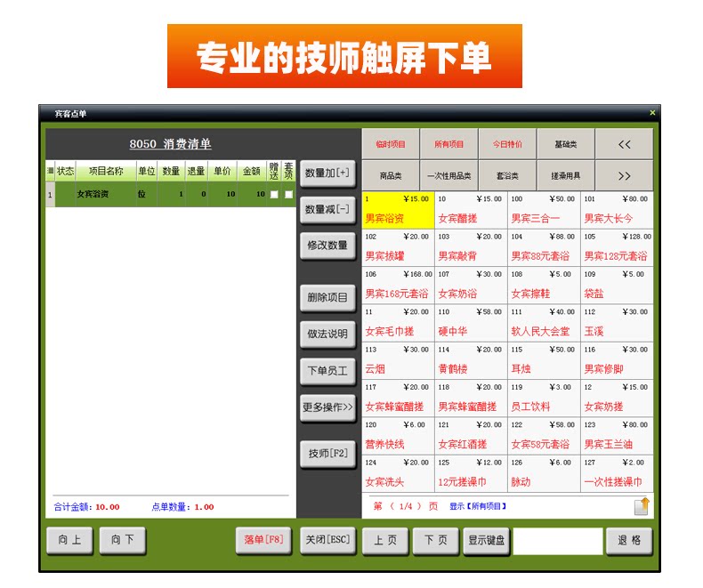
Task: Click the 关闭[ESC] button
Action: 327,540
